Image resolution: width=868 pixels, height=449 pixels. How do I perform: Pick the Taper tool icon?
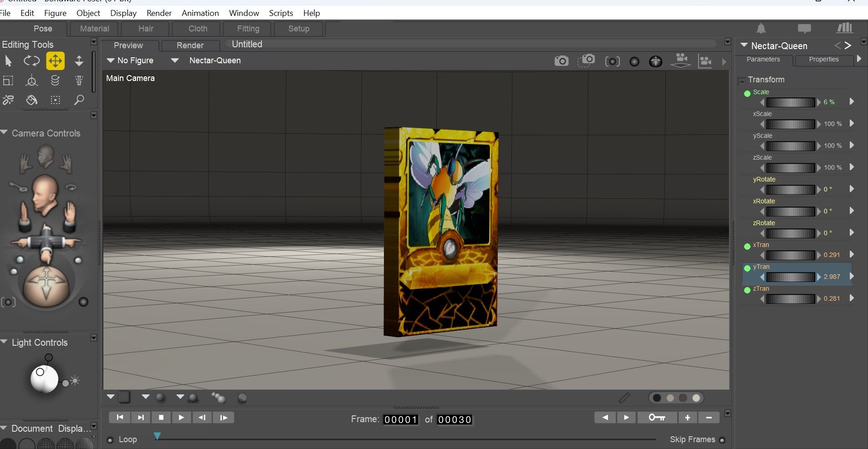pyautogui.click(x=79, y=81)
